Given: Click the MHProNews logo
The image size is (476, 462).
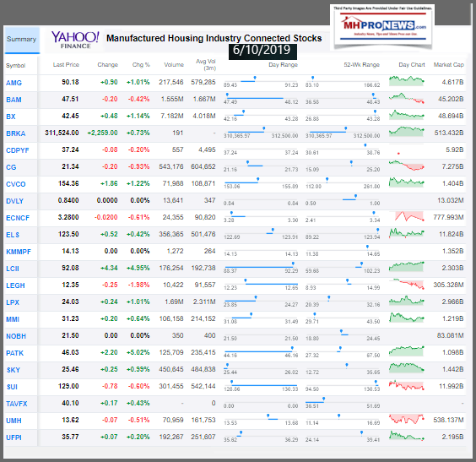Looking at the screenshot, I should (383, 27).
